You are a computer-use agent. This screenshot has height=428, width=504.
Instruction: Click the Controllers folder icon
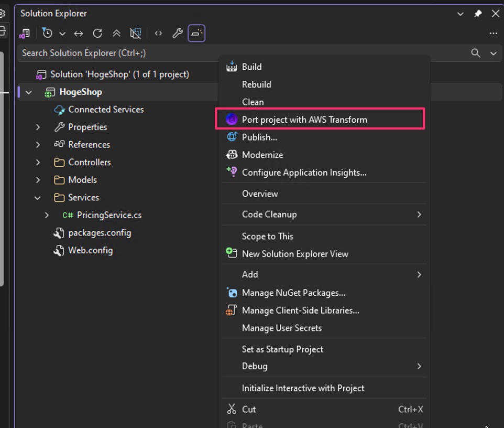pyautogui.click(x=59, y=162)
